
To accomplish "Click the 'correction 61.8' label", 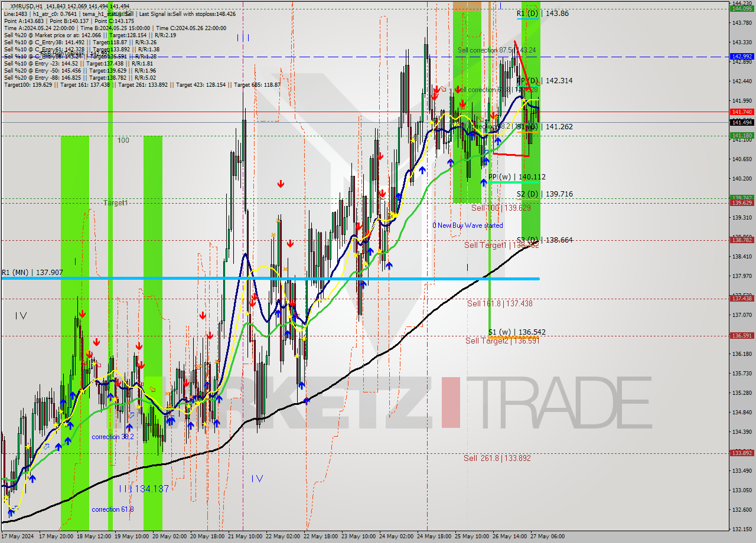I will pyautogui.click(x=112, y=509).
